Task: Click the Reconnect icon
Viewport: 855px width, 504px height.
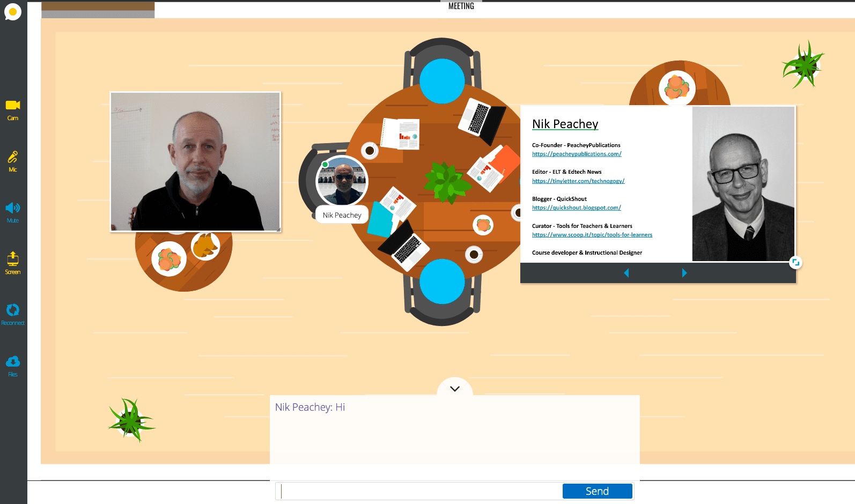Action: click(13, 310)
